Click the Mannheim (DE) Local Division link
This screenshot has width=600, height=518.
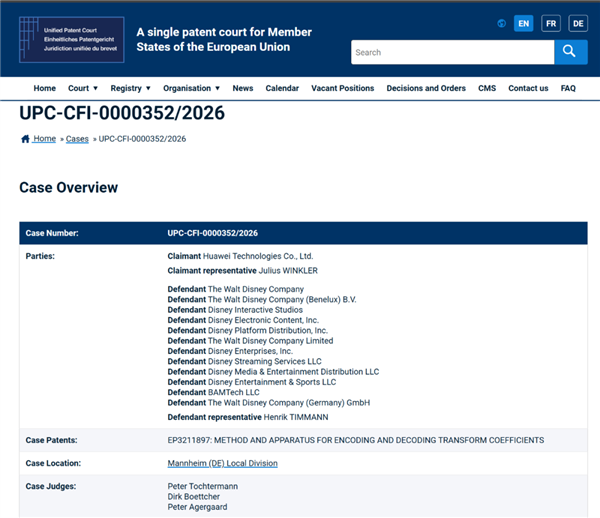[222, 463]
